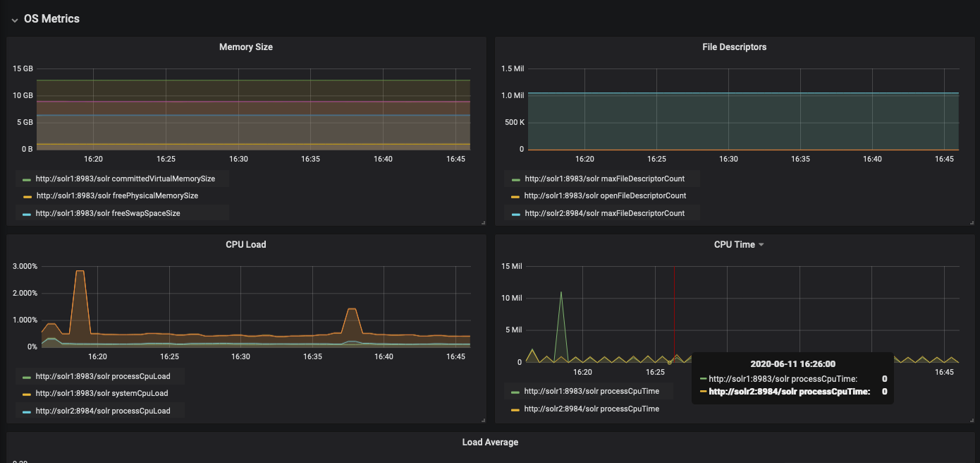The height and width of the screenshot is (463, 980).
Task: Toggle solr1 freePhysicalMemorySize legend series
Action: tap(117, 196)
